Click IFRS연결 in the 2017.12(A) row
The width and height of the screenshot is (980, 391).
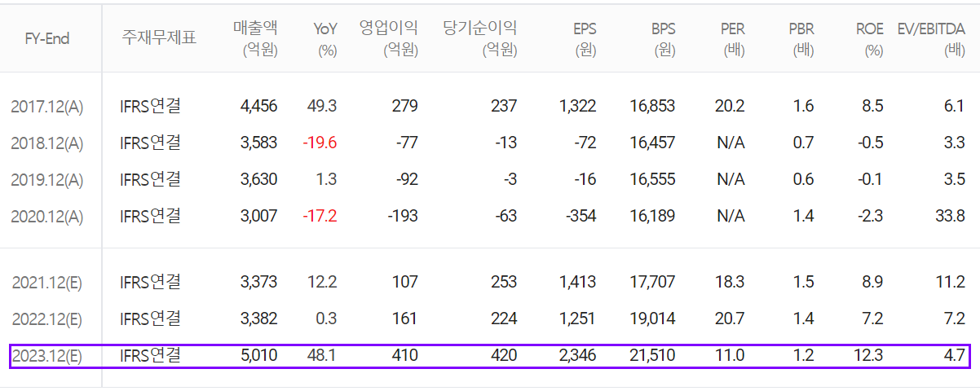(x=151, y=105)
